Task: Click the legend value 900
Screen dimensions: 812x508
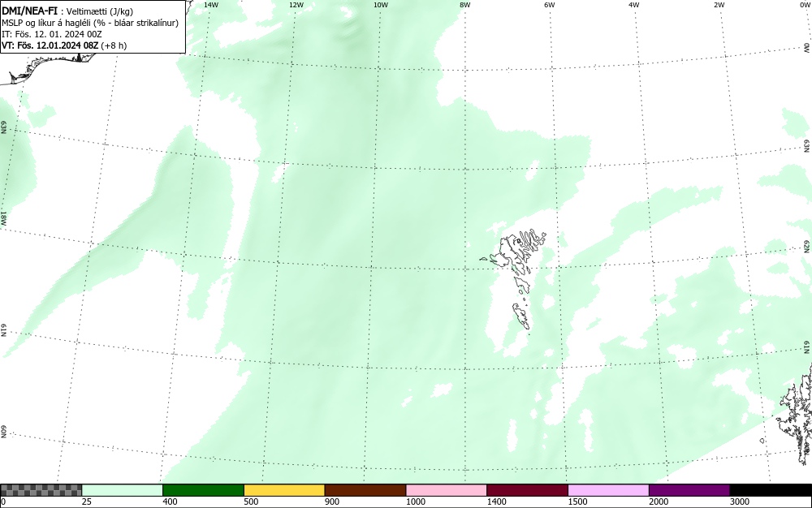Action: pos(332,502)
